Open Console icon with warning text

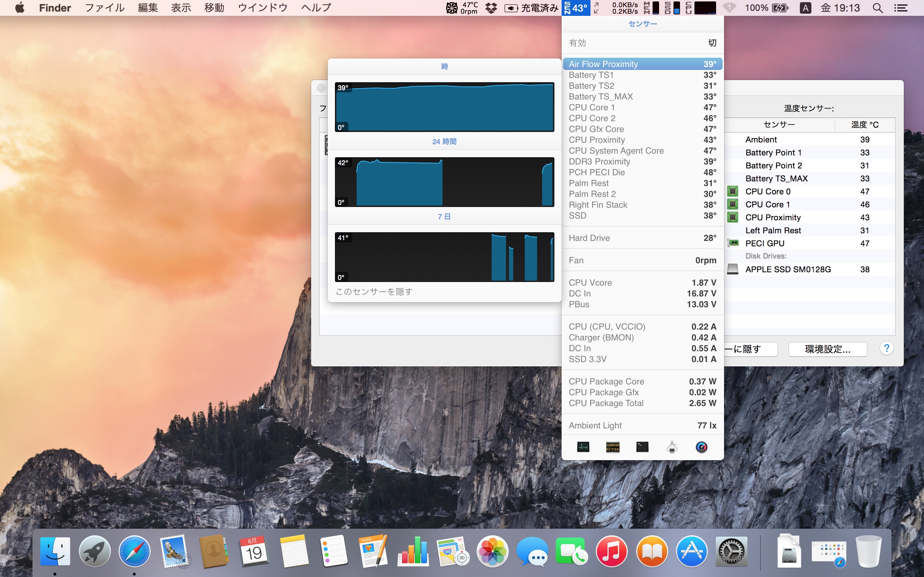613,447
